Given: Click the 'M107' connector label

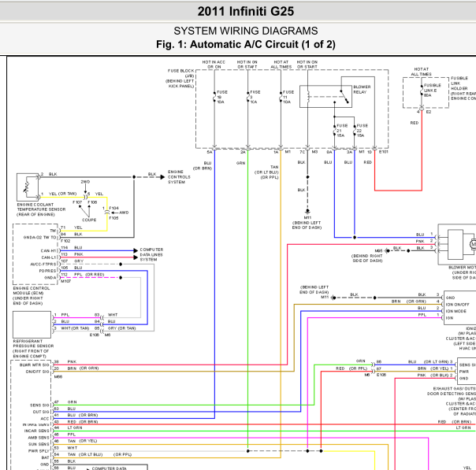Looking at the screenshot, I should [x=65, y=281].
